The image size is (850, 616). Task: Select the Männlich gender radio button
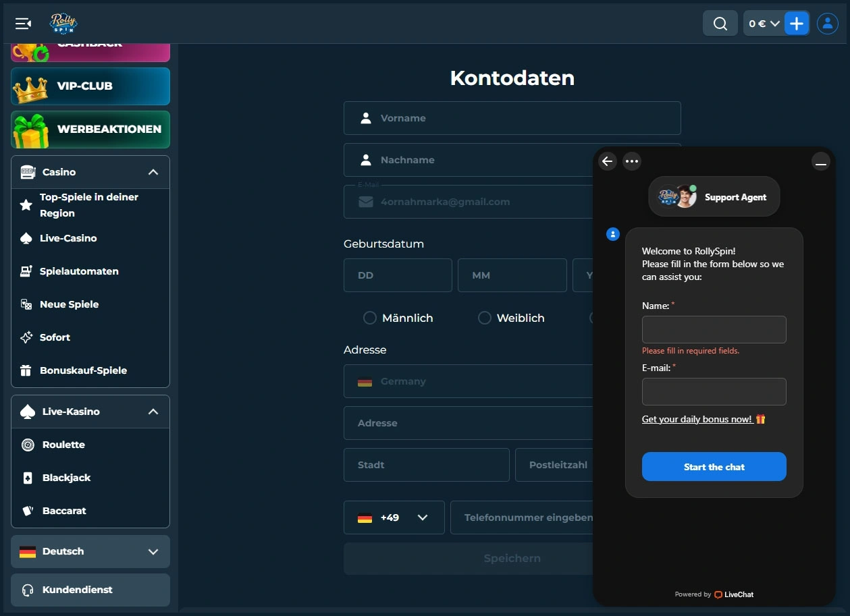369,317
